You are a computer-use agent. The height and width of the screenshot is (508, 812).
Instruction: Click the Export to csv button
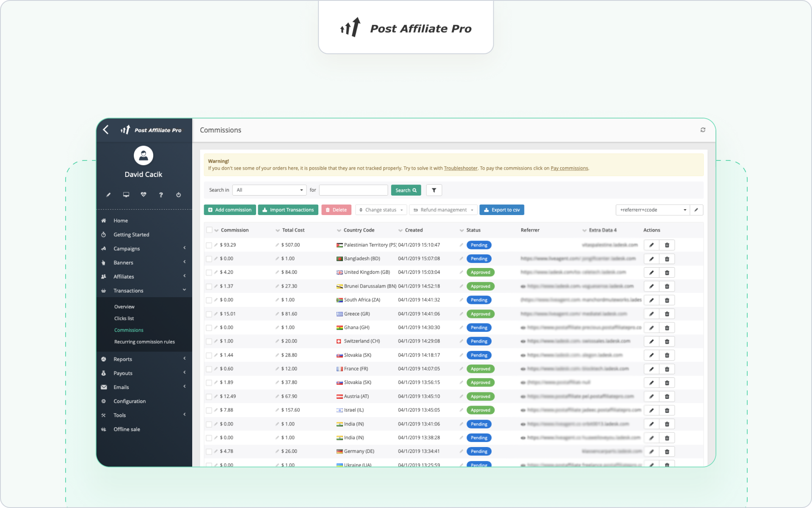point(502,210)
